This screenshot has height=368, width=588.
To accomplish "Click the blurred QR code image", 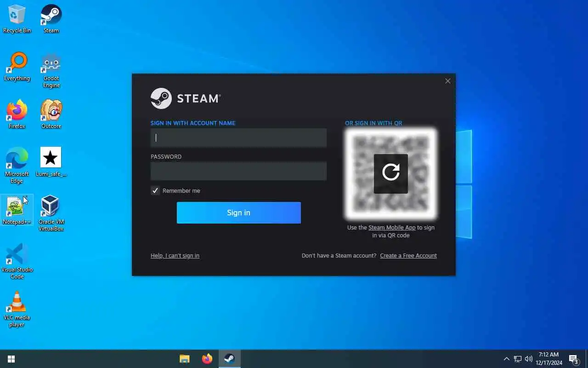I will (x=391, y=173).
